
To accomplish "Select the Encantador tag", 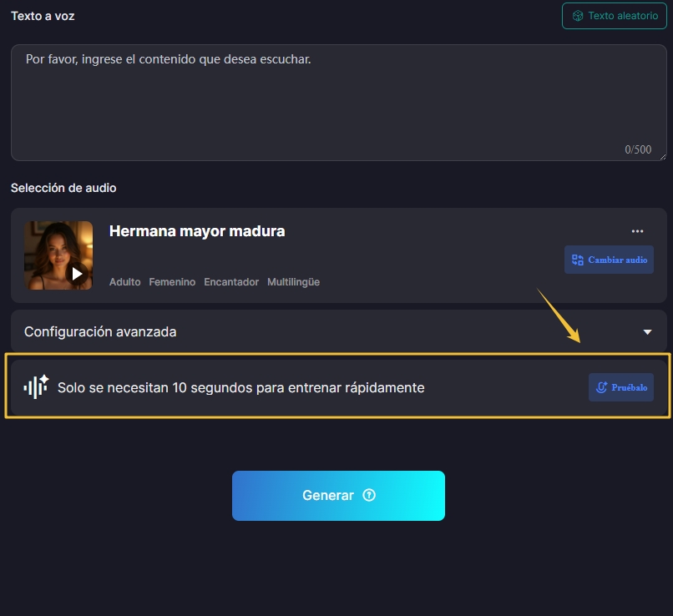I will (x=231, y=282).
